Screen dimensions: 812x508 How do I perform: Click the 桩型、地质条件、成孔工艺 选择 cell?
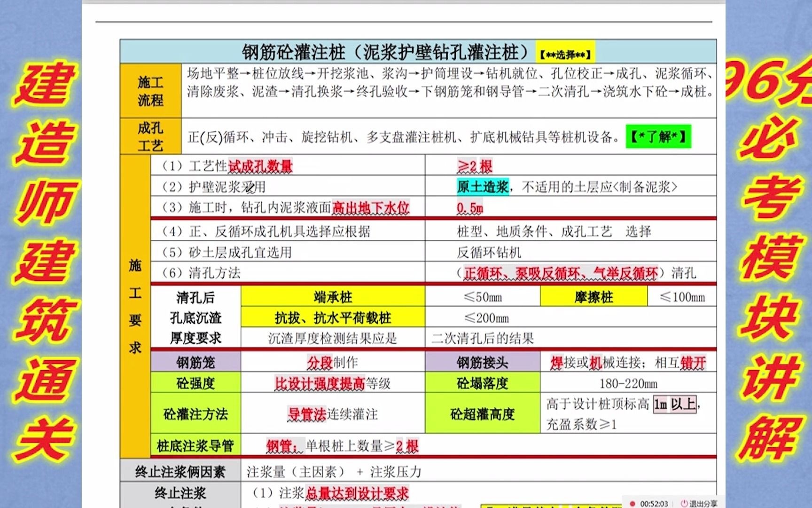point(571,231)
